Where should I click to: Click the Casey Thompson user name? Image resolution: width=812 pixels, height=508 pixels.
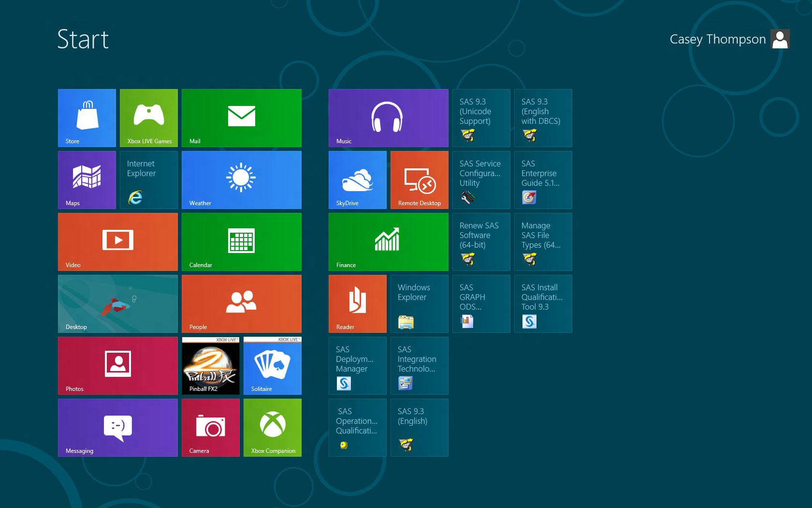pos(718,39)
